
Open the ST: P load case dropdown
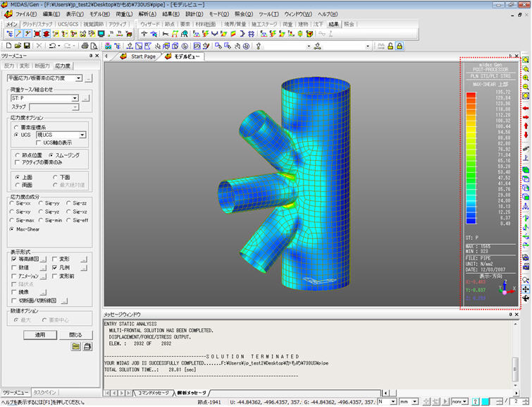pyautogui.click(x=75, y=98)
